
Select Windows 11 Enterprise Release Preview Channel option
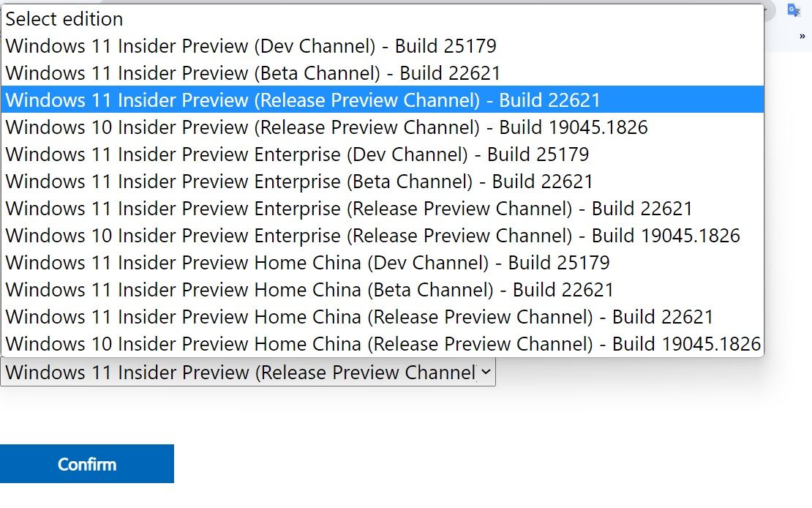pos(349,209)
